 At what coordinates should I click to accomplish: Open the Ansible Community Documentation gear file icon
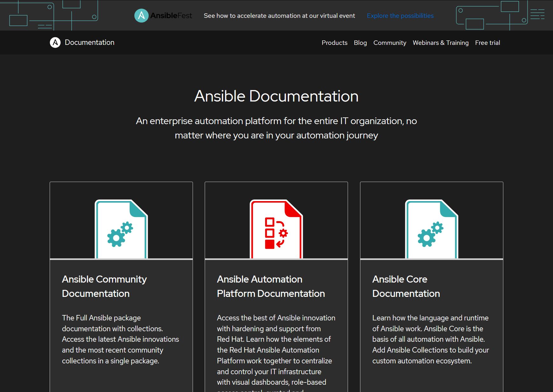pos(121,229)
